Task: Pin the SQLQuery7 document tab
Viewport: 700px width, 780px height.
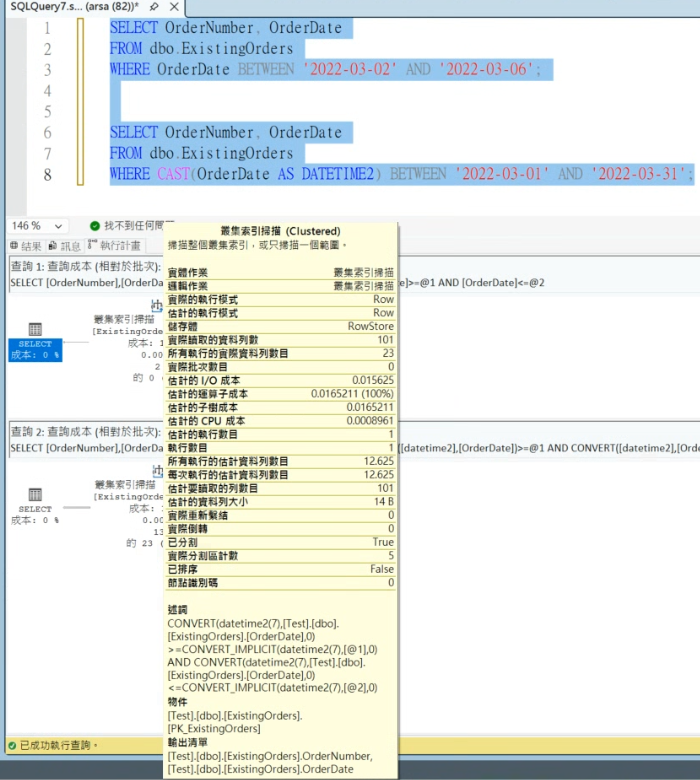Action: (x=154, y=6)
